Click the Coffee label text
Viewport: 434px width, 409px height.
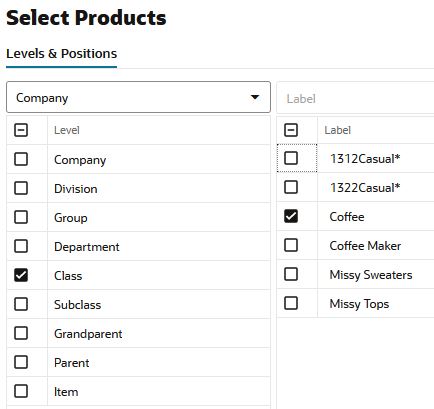coord(347,217)
